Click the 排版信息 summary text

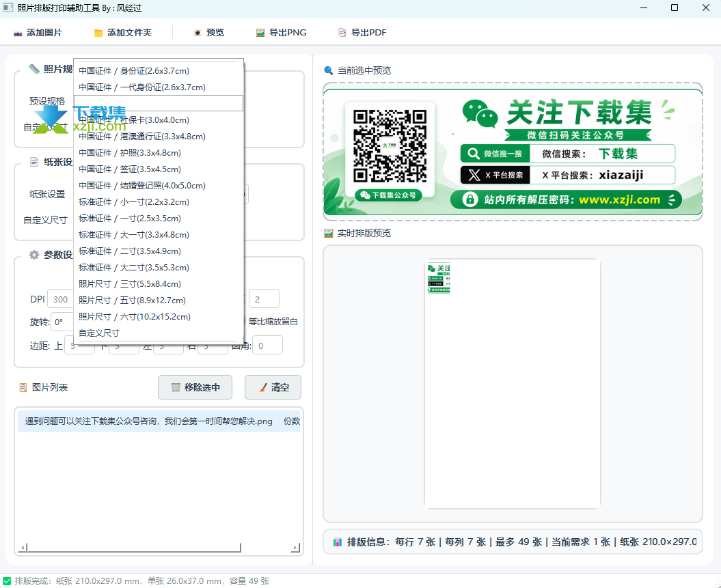[x=521, y=542]
